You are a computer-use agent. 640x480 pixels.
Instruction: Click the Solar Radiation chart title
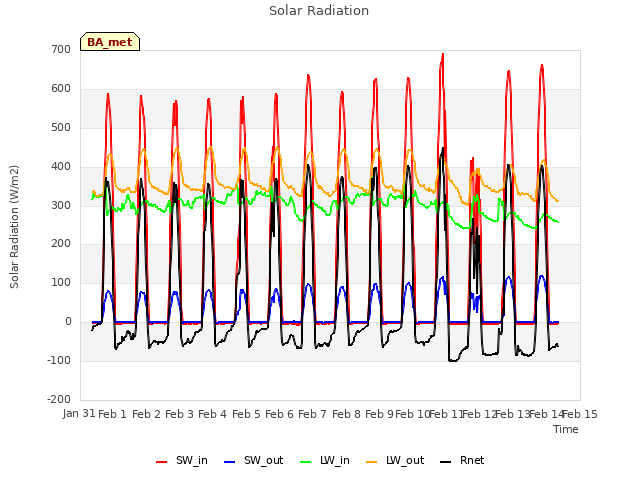319,11
